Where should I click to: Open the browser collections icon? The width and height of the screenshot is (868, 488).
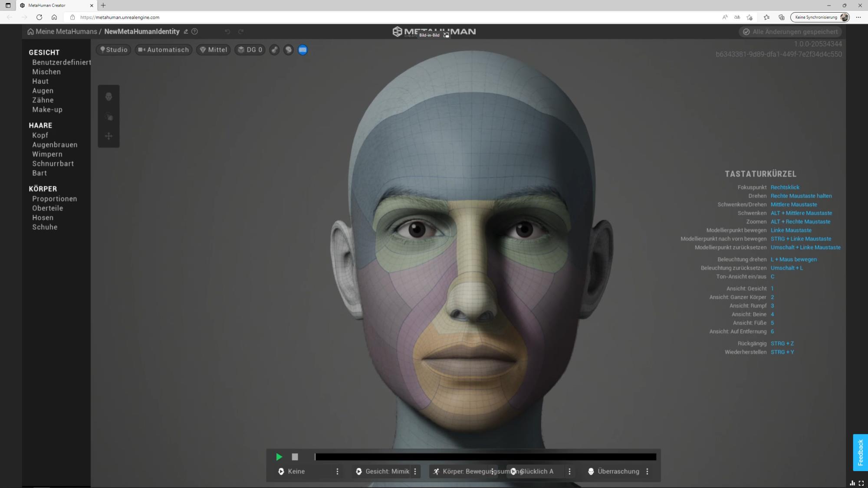coord(782,17)
